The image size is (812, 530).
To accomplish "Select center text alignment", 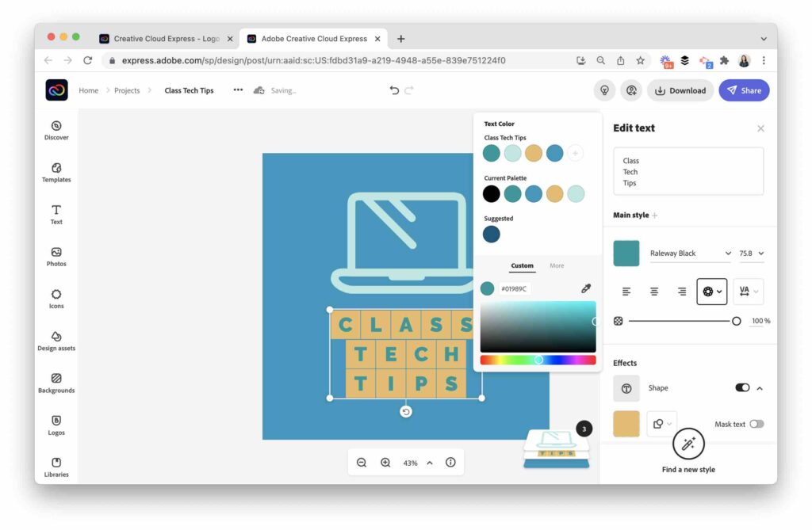I will click(x=653, y=291).
